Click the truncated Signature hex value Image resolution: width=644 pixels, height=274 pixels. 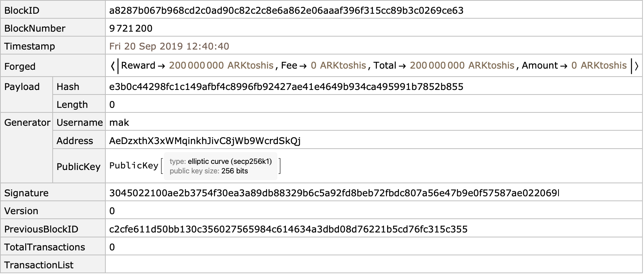333,193
